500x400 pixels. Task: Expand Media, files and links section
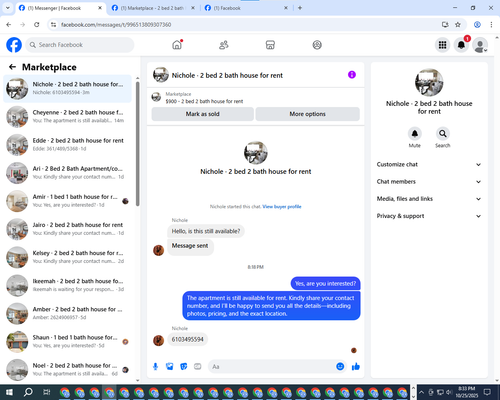point(429,199)
